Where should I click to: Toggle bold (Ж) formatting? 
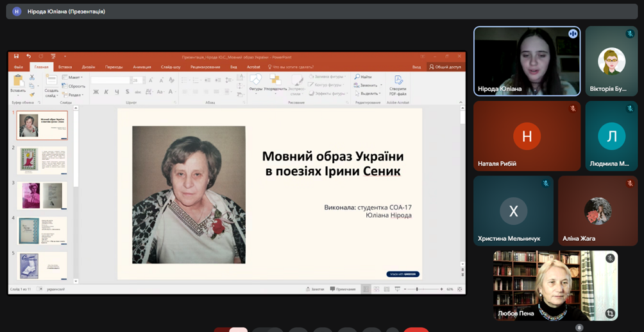[96, 92]
